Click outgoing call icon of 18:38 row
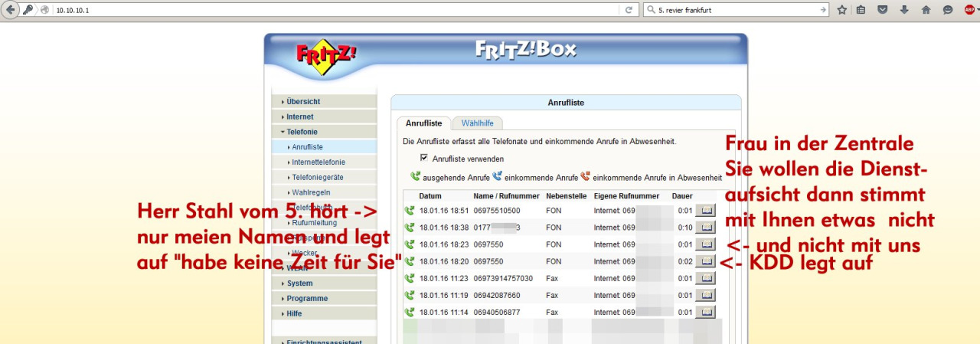980x344 pixels. [x=410, y=227]
